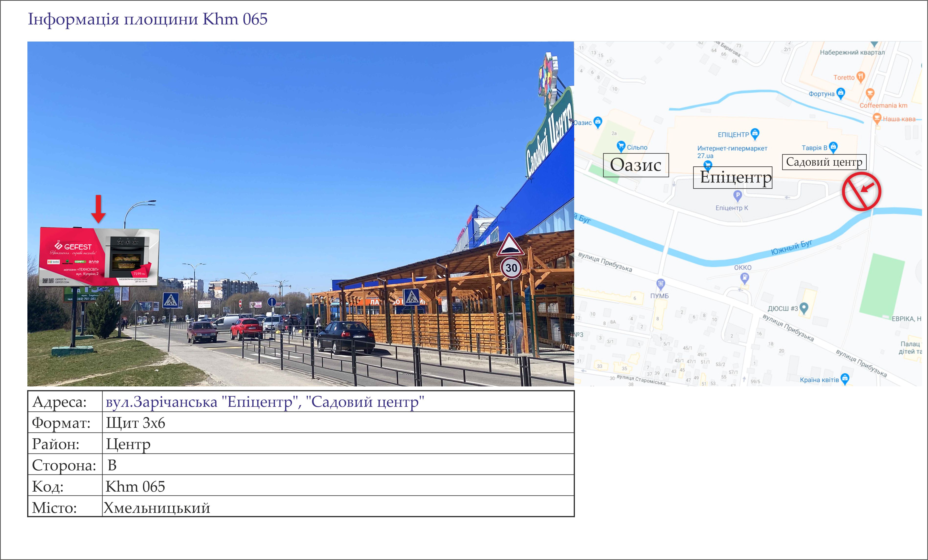The width and height of the screenshot is (928, 560).
Task: Click the Садовий центр label box
Action: pyautogui.click(x=824, y=162)
